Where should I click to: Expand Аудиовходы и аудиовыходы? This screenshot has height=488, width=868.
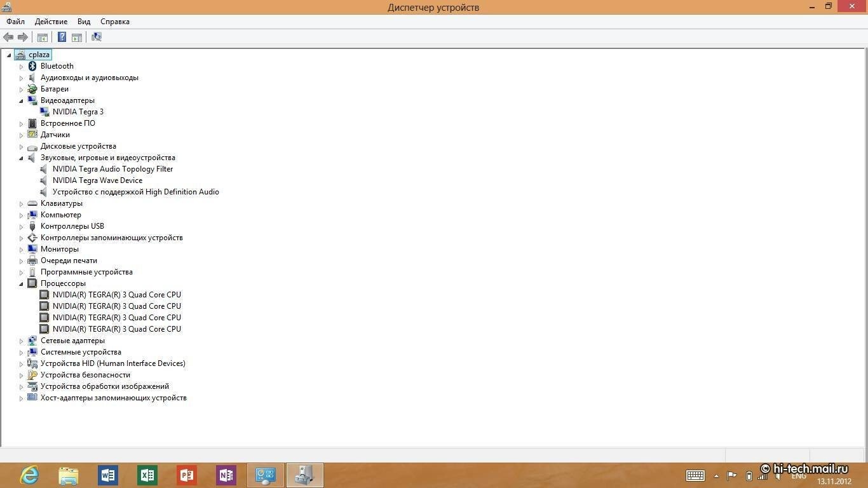(21, 78)
